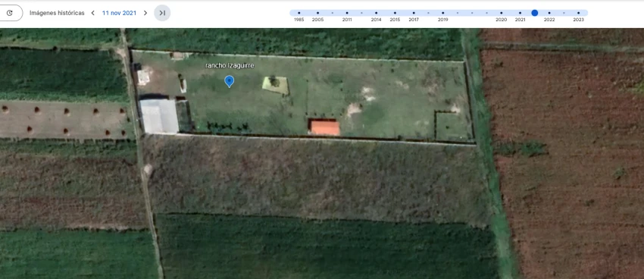Go to next imagery date arrow
Image resolution: width=644 pixels, height=279 pixels.
pyautogui.click(x=145, y=13)
